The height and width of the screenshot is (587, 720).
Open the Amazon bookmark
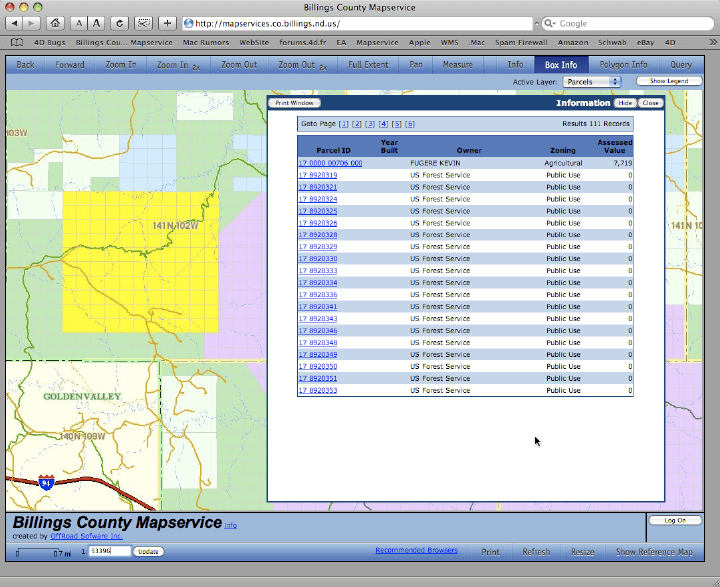point(573,42)
